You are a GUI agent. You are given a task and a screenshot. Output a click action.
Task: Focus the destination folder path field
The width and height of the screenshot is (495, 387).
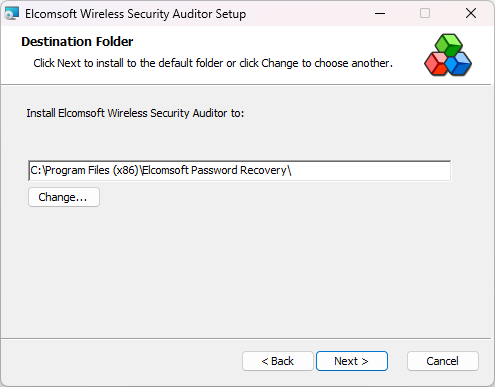[240, 171]
